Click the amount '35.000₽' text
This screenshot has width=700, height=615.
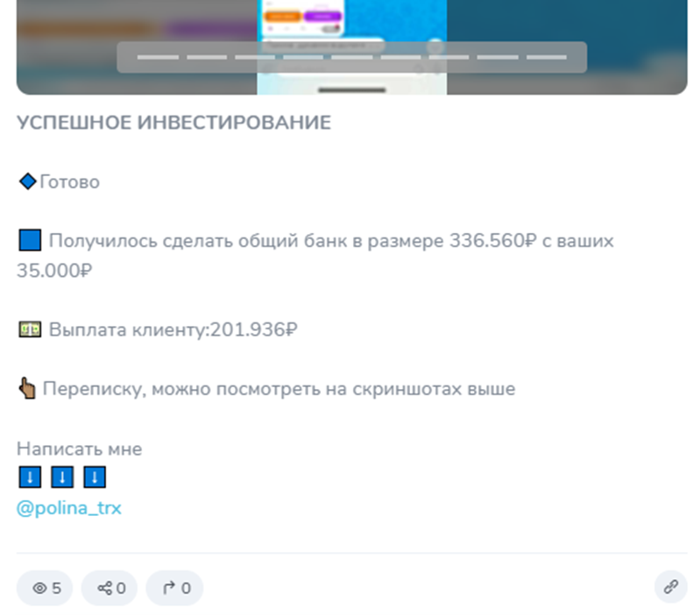pyautogui.click(x=54, y=271)
